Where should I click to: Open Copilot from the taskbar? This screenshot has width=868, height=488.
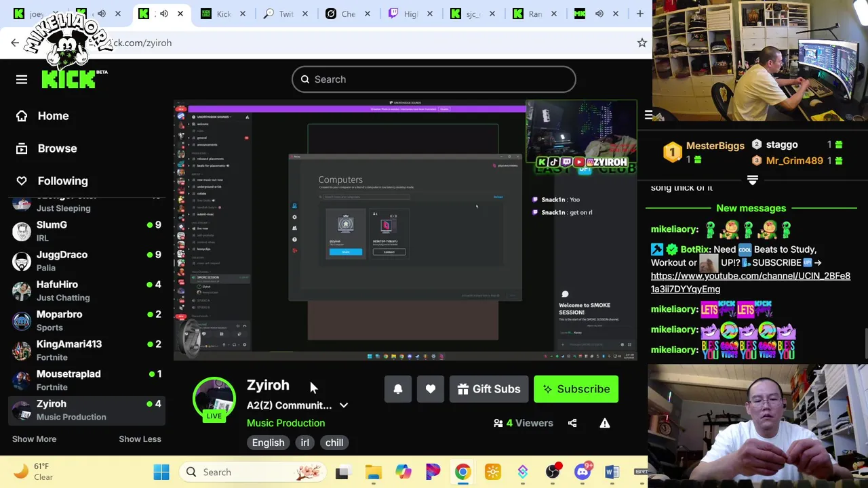[x=403, y=472]
